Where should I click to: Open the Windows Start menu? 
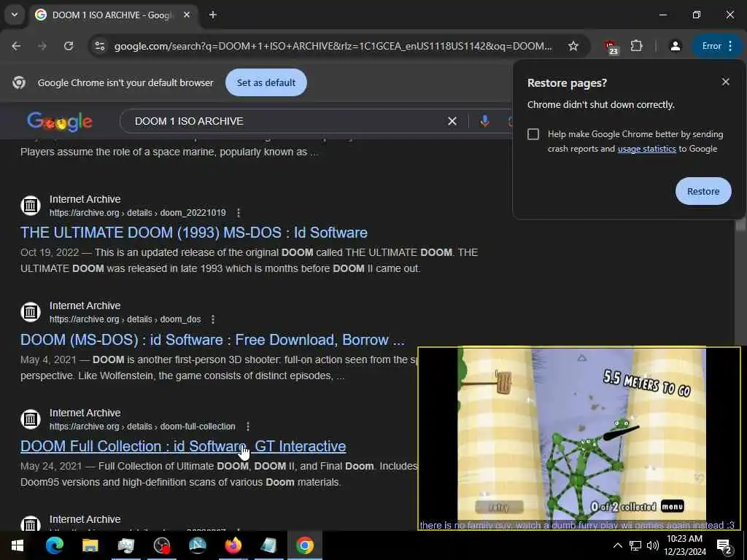(18, 545)
